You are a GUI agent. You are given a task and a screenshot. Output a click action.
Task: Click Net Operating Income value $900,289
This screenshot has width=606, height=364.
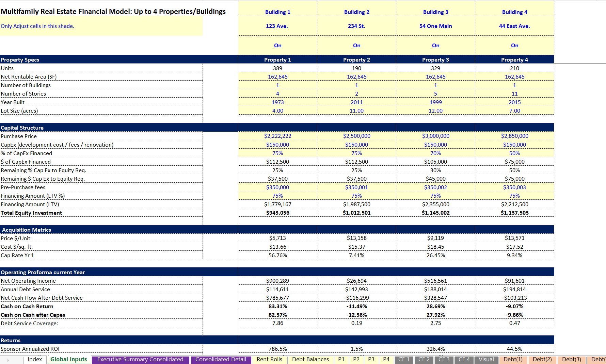tap(277, 281)
